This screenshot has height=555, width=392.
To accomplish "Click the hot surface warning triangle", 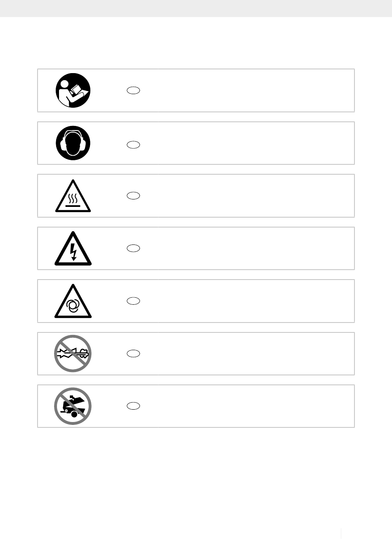I will (73, 197).
